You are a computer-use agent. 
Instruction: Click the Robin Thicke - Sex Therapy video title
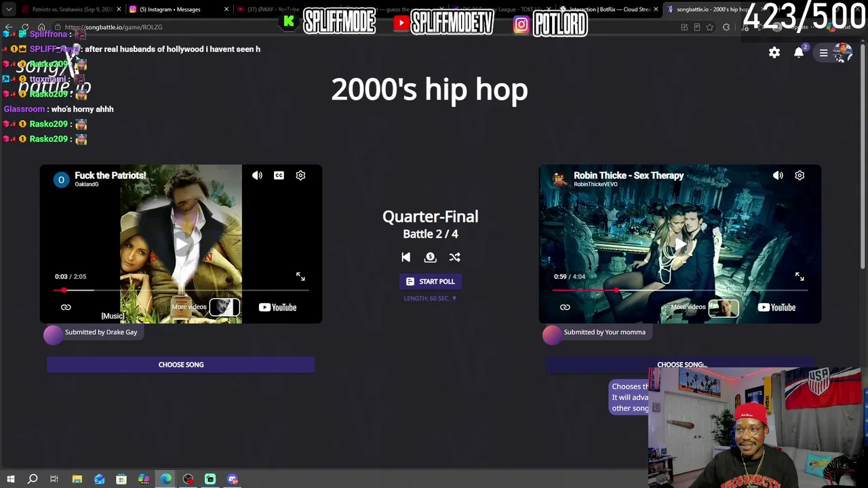[x=629, y=176]
